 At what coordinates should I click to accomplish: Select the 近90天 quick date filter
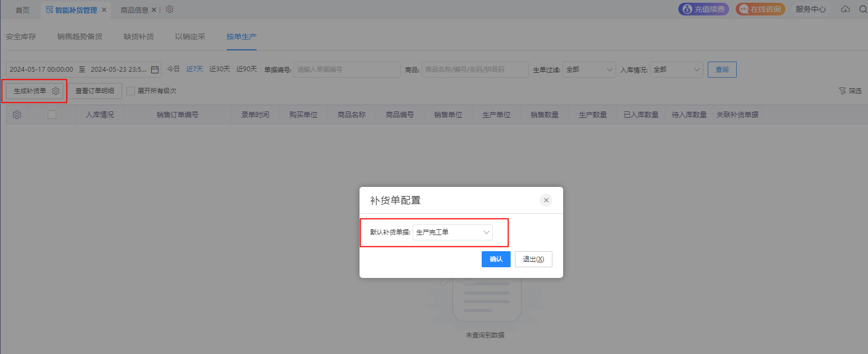point(246,69)
